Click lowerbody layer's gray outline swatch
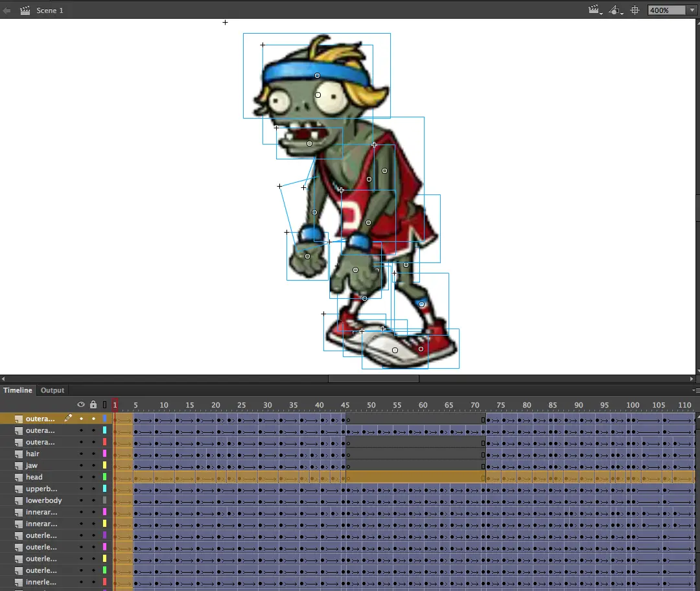 click(x=104, y=500)
